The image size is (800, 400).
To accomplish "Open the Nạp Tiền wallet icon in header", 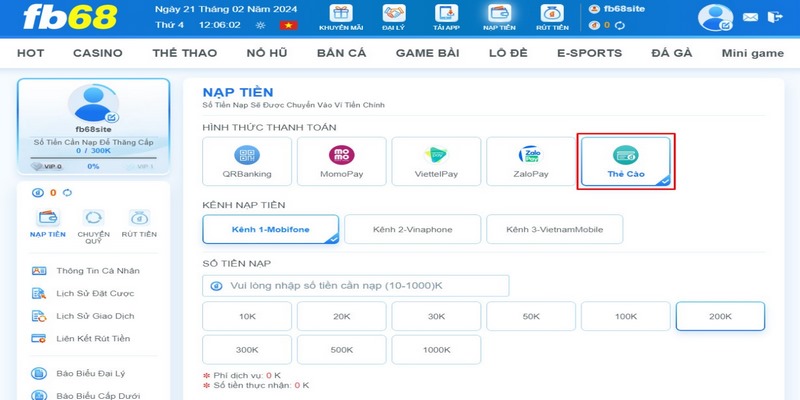I will click(499, 14).
